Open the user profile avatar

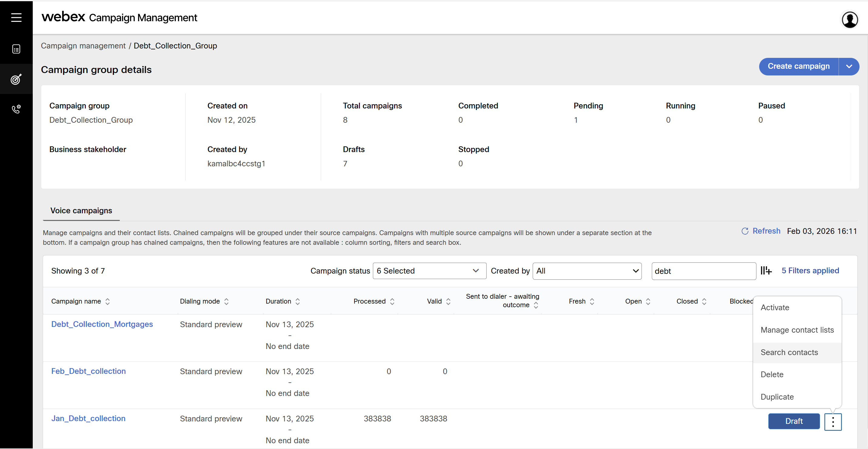(850, 19)
